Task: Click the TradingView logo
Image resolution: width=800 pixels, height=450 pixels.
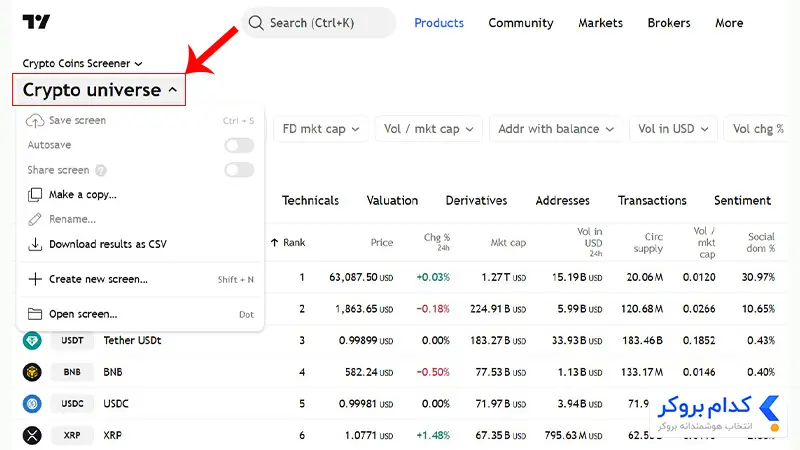Action: [x=36, y=22]
